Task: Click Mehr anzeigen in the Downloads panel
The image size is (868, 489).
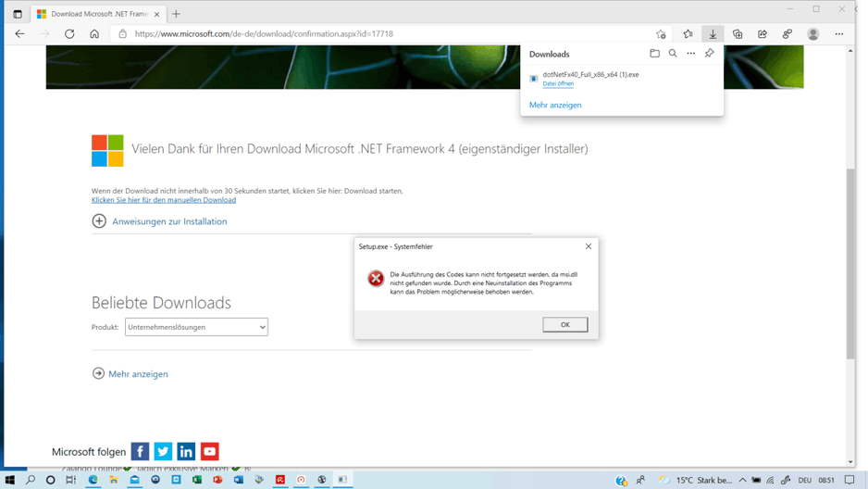Action: click(x=555, y=105)
